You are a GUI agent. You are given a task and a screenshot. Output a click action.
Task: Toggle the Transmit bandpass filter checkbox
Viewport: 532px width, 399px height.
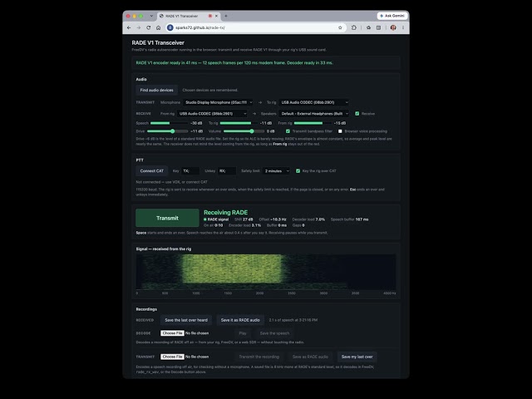click(x=288, y=131)
